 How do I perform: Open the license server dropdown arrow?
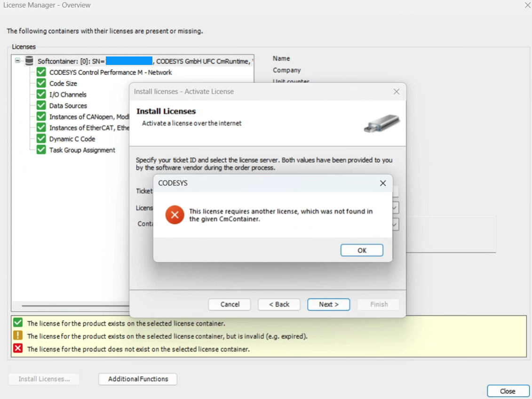(395, 207)
